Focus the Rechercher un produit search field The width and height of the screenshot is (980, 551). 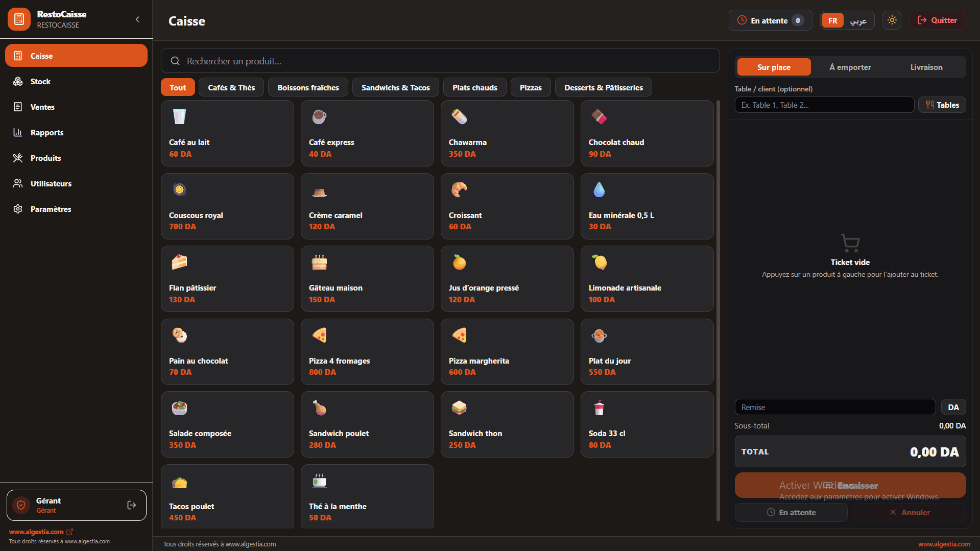[x=440, y=61]
